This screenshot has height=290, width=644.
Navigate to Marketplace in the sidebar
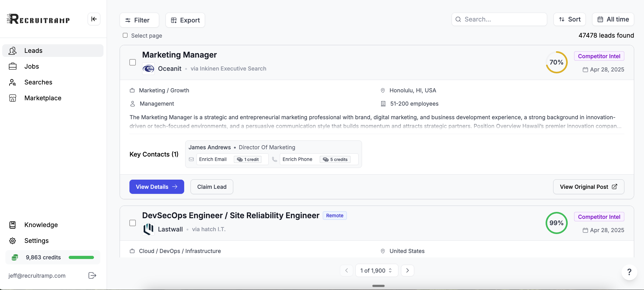click(x=43, y=98)
